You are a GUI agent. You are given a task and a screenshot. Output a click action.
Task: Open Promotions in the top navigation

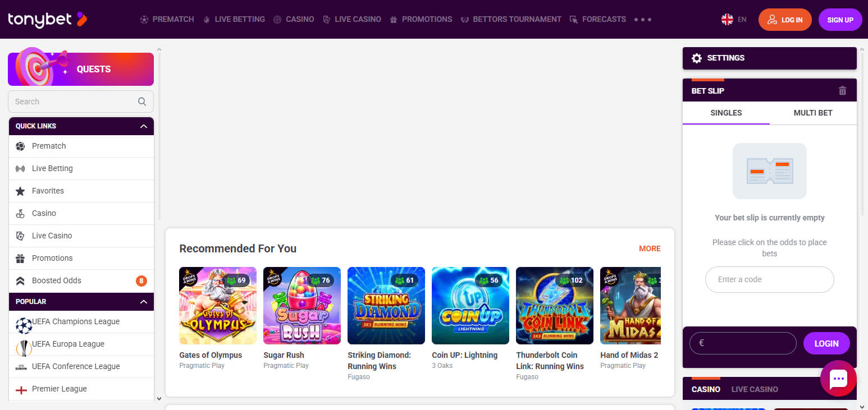[421, 19]
